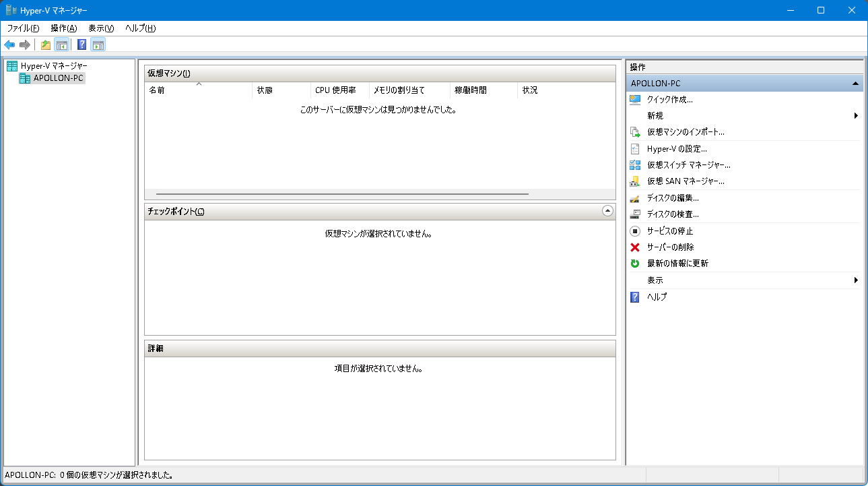The height and width of the screenshot is (486, 868).
Task: Click the blue Help toolbar icon
Action: (82, 45)
